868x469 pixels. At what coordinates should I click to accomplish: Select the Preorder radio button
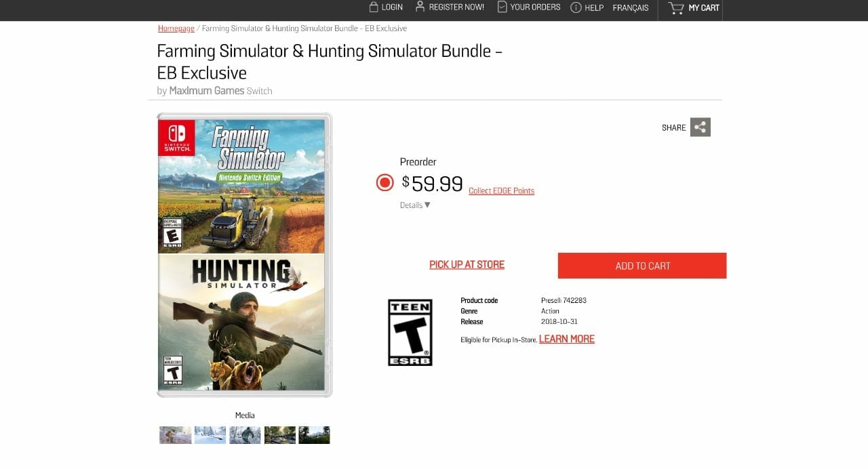(384, 183)
